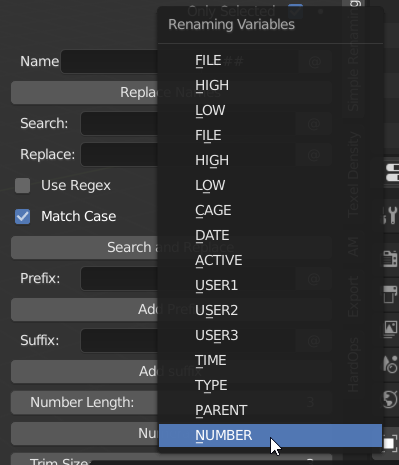
Task: Choose the TYPE variable
Action: tap(270, 385)
